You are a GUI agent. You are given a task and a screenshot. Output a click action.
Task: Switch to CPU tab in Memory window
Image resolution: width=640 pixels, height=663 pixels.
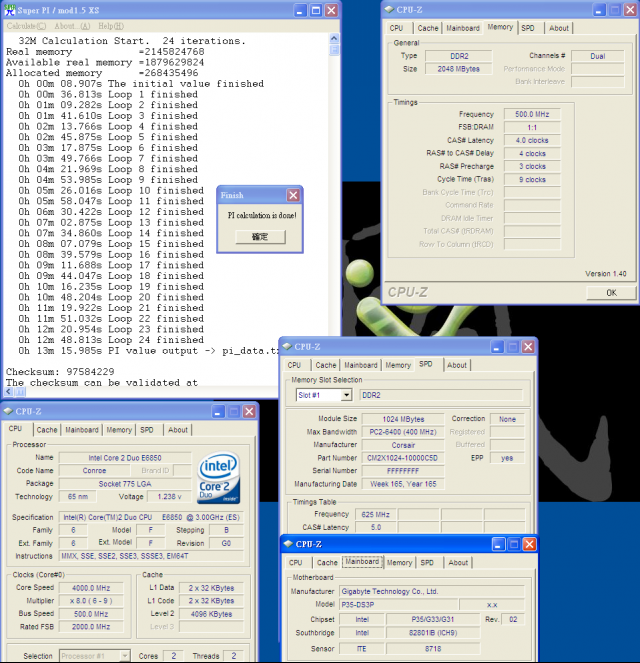pos(396,28)
